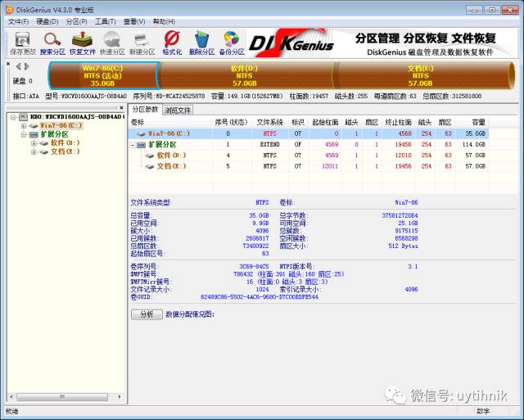Click the 总字节数 value 37581272064
This screenshot has height=420, width=524.
click(400, 216)
